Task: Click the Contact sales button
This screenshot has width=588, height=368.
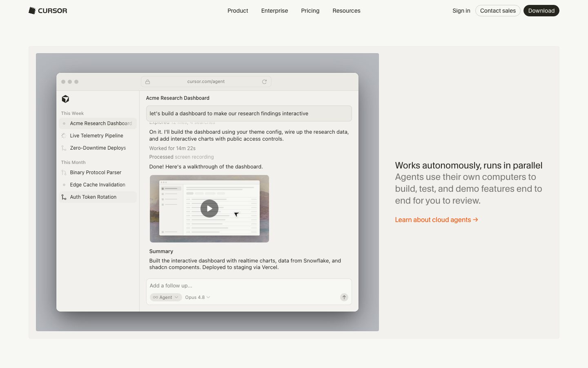Action: point(498,11)
